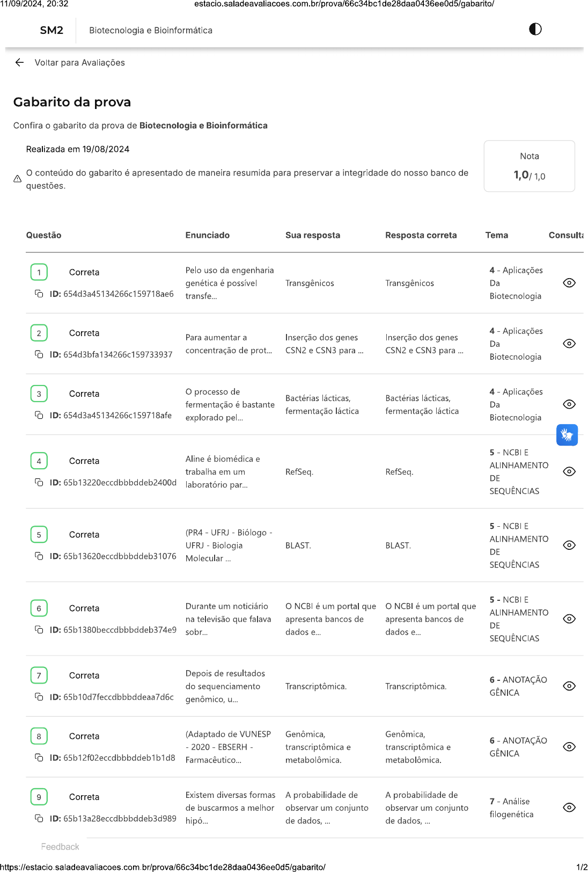Copy the ID of question 2

click(x=39, y=354)
